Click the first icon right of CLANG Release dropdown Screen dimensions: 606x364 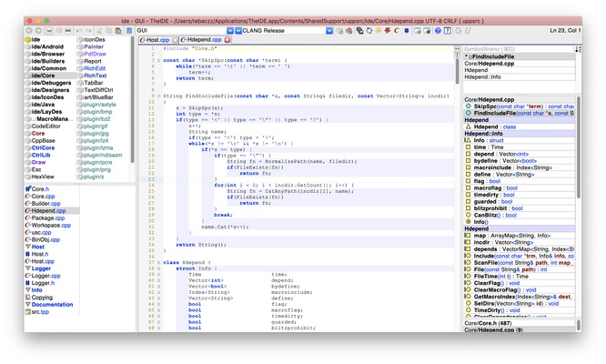pos(339,31)
